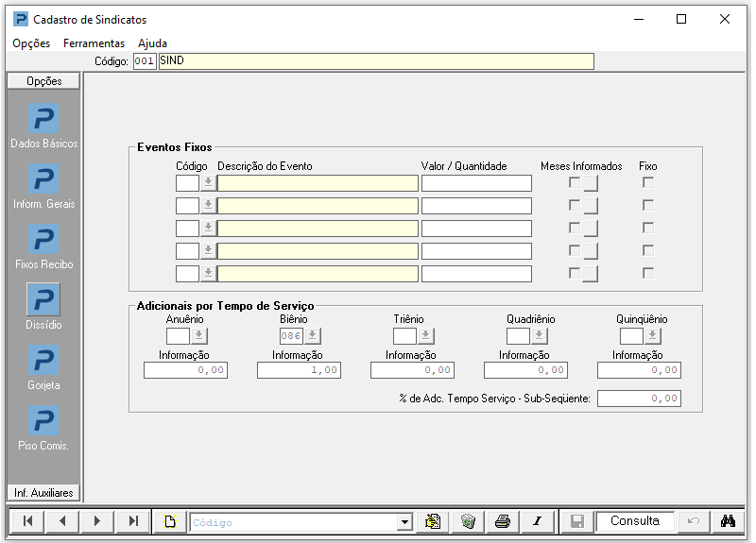This screenshot has height=543, width=756.
Task: Click the Inf. Auxiliares button
Action: pos(43,492)
